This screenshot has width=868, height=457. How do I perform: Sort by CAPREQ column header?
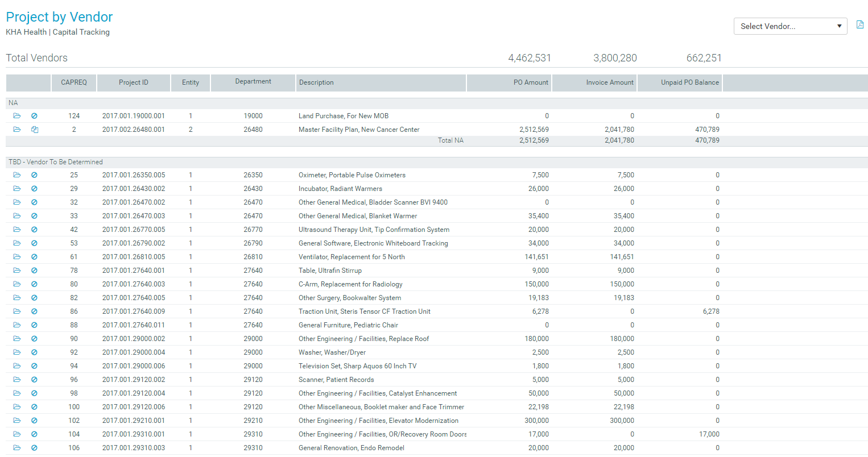point(74,82)
